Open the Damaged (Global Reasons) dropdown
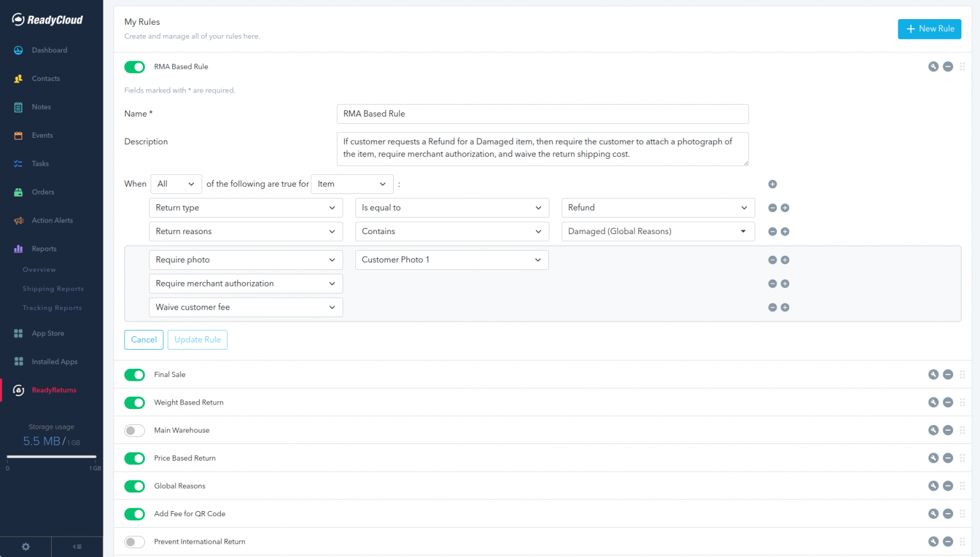Viewport: 980px width, 557px height. (657, 232)
